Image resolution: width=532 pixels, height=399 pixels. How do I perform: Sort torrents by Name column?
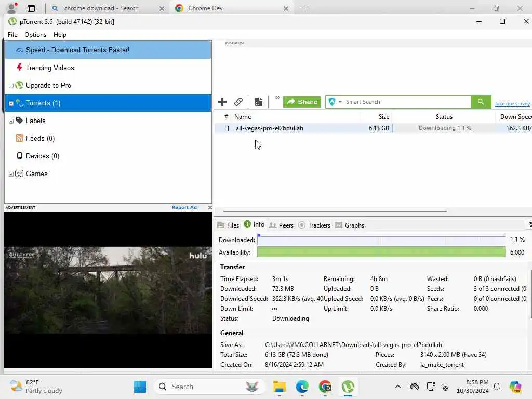coord(295,117)
